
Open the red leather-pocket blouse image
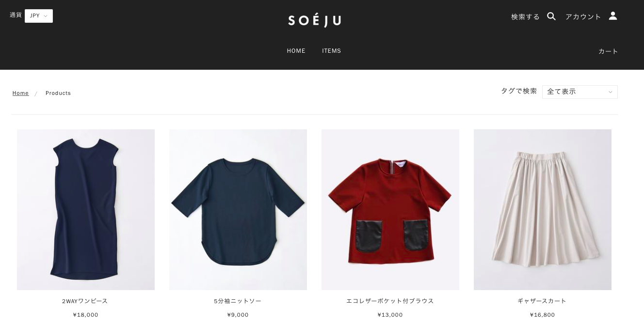coord(390,210)
